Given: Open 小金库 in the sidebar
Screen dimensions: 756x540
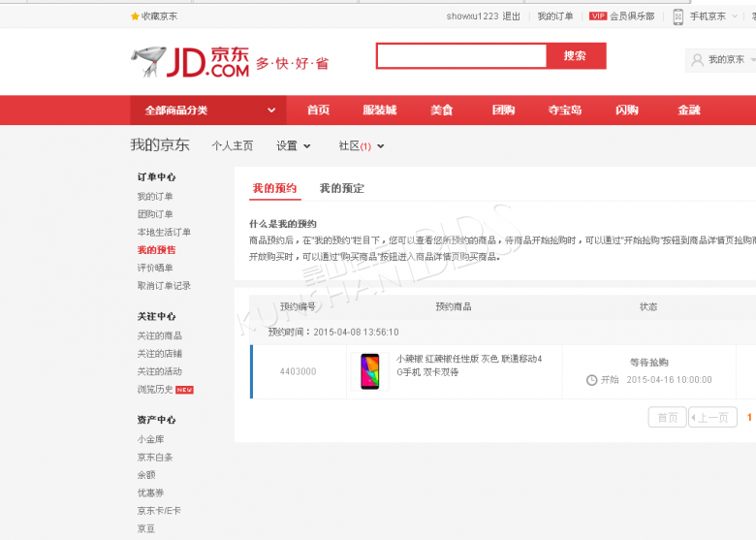Looking at the screenshot, I should [151, 440].
